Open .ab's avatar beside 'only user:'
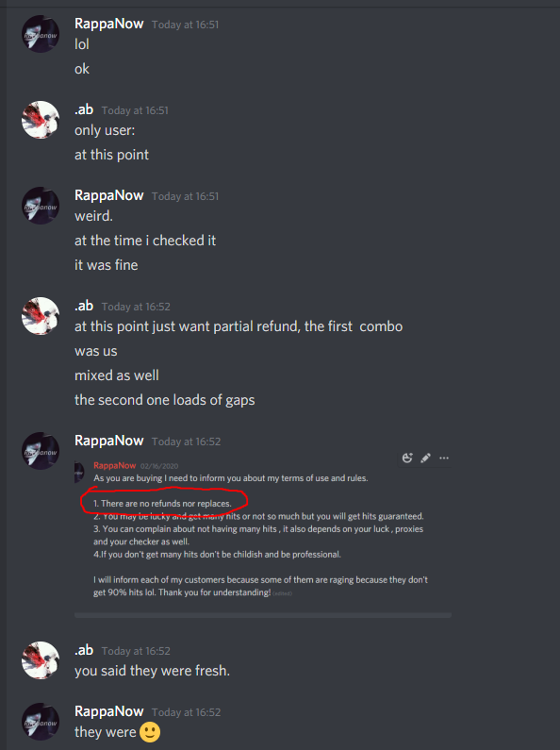This screenshot has height=750, width=560. tap(41, 120)
